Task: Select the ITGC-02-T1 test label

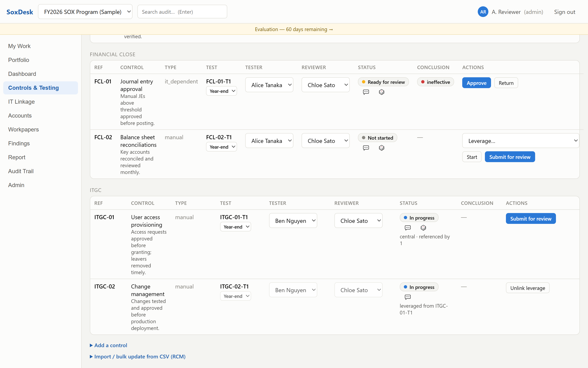Action: pyautogui.click(x=234, y=286)
